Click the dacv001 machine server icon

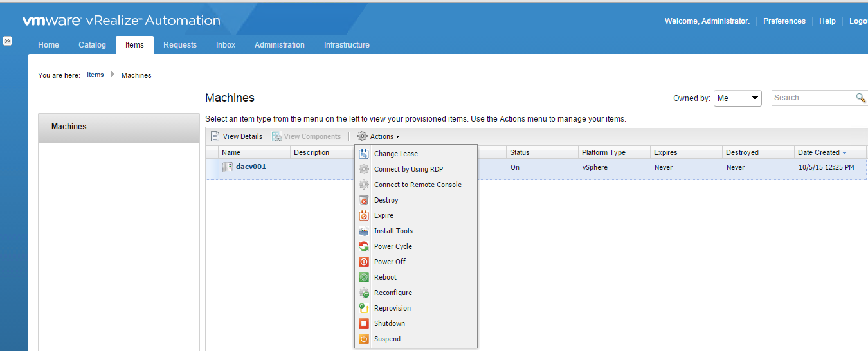pyautogui.click(x=228, y=167)
